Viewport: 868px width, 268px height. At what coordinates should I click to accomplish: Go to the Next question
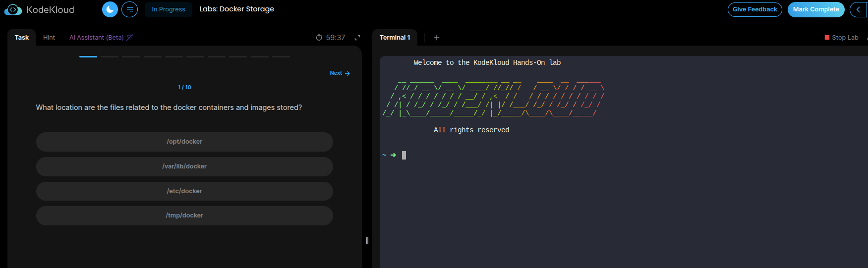point(340,73)
